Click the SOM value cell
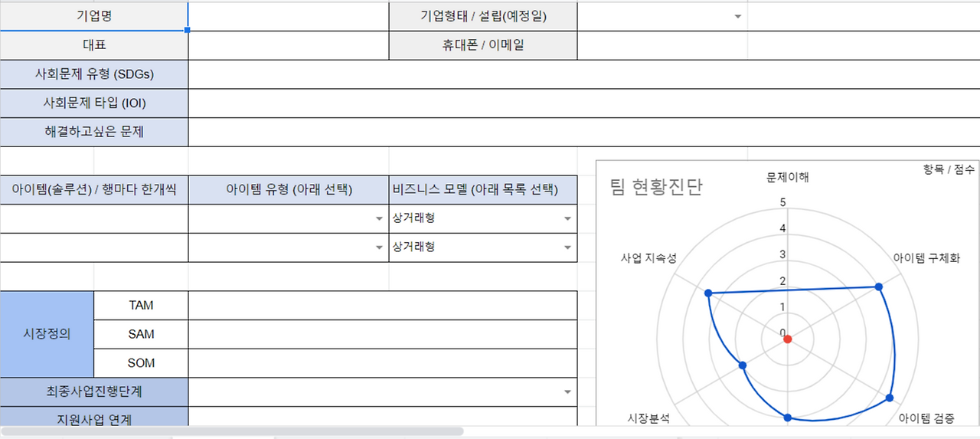 tap(383, 363)
